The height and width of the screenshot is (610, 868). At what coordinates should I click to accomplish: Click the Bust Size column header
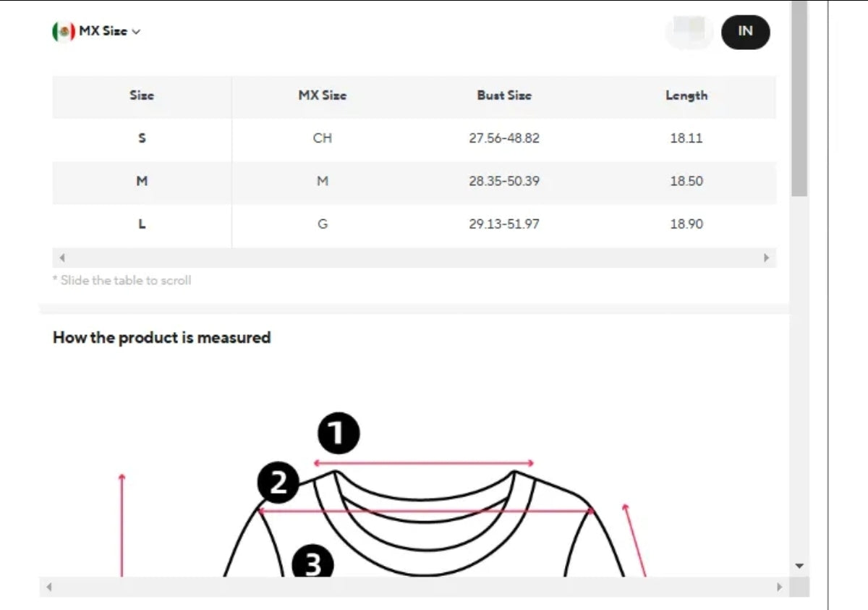(x=504, y=96)
